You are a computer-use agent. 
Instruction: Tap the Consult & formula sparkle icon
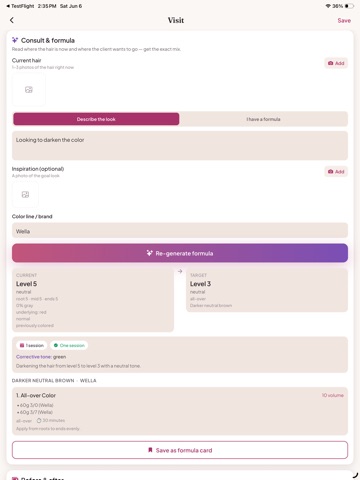click(x=15, y=40)
